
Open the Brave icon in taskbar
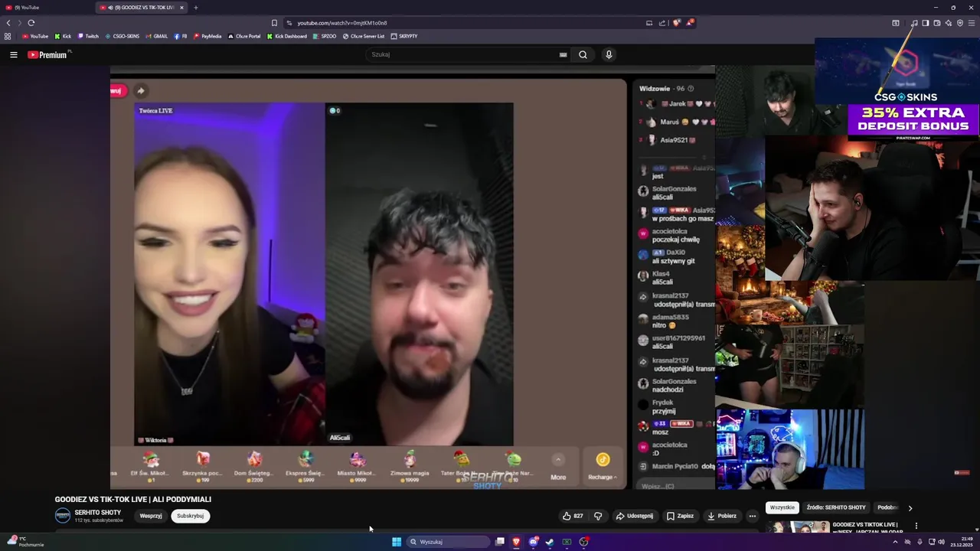(516, 542)
